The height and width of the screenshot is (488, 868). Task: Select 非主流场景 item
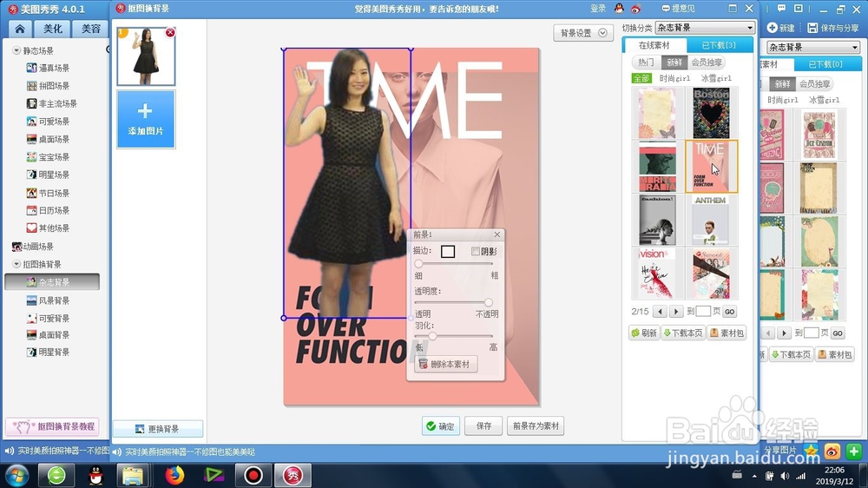coord(52,103)
